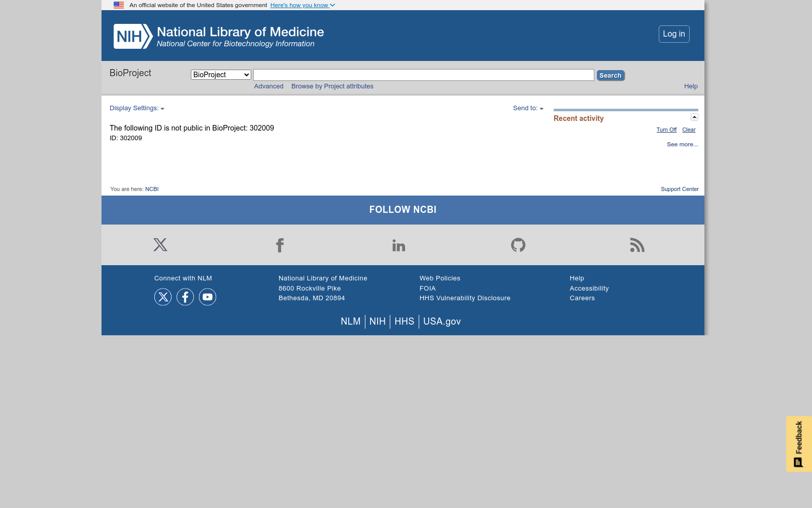Screen dimensions: 812x508
Task: Open footer Help link
Action: coord(577,278)
